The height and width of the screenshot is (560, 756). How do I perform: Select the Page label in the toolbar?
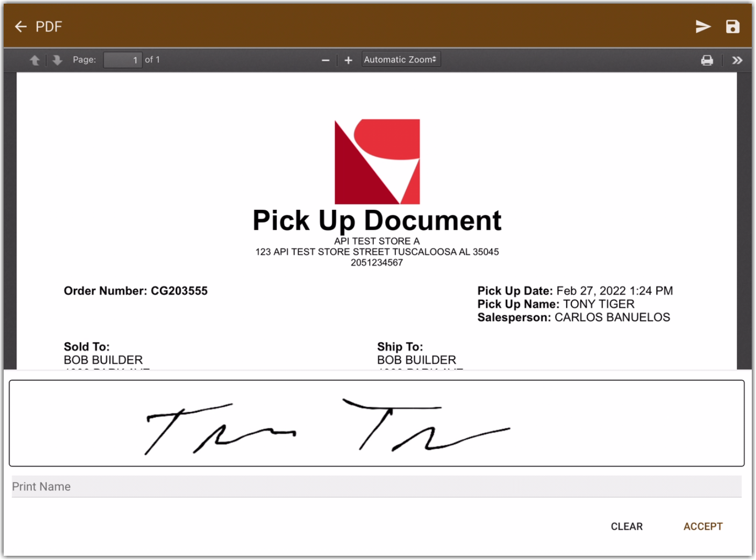84,60
